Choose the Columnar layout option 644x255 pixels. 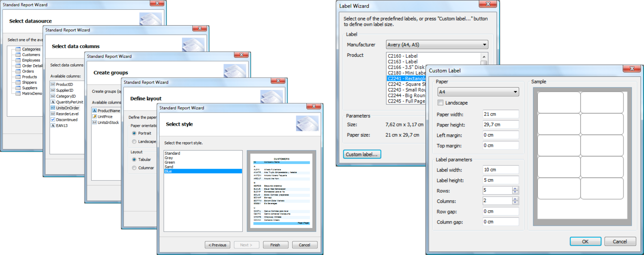134,168
